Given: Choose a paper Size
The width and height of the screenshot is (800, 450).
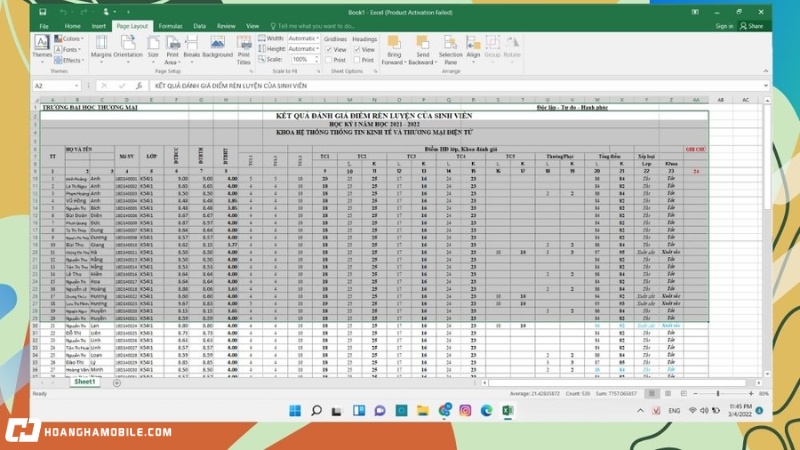Looking at the screenshot, I should (x=153, y=49).
